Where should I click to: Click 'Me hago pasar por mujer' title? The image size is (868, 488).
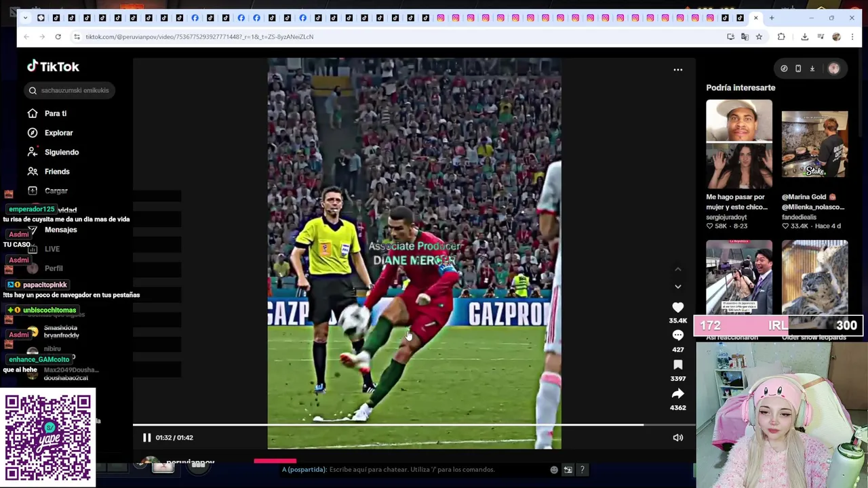[x=737, y=202]
